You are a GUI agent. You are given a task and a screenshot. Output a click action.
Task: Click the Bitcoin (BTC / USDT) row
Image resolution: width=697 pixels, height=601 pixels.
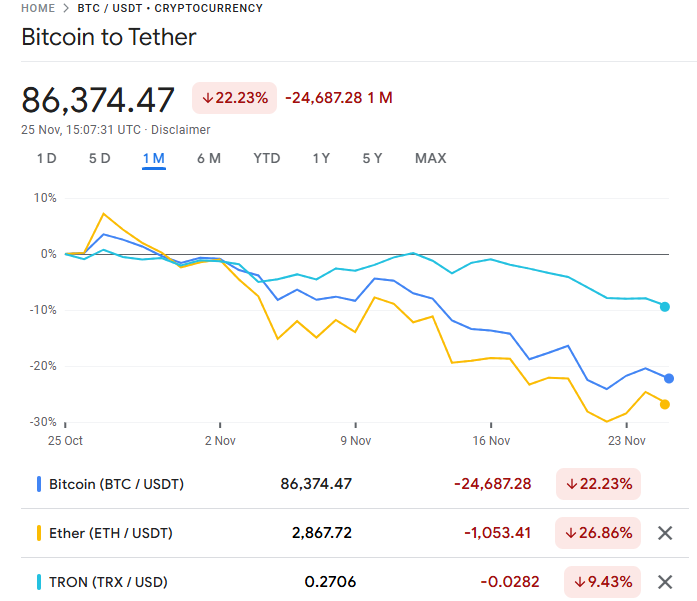pyautogui.click(x=116, y=484)
